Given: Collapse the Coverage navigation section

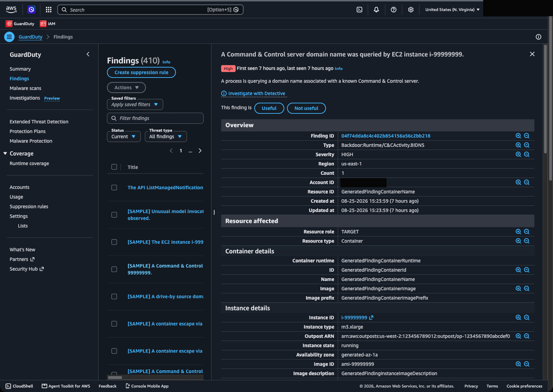Looking at the screenshot, I should 5,153.
